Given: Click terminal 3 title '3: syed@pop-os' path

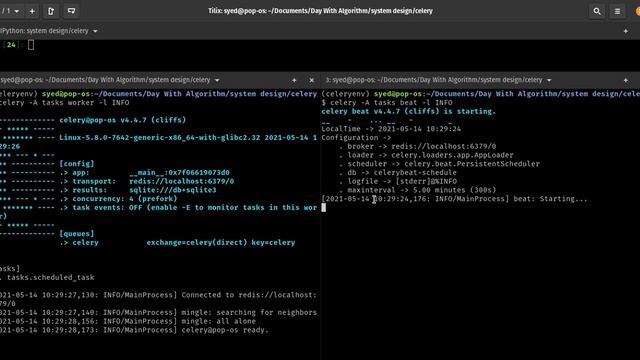Looking at the screenshot, I should tap(433, 80).
